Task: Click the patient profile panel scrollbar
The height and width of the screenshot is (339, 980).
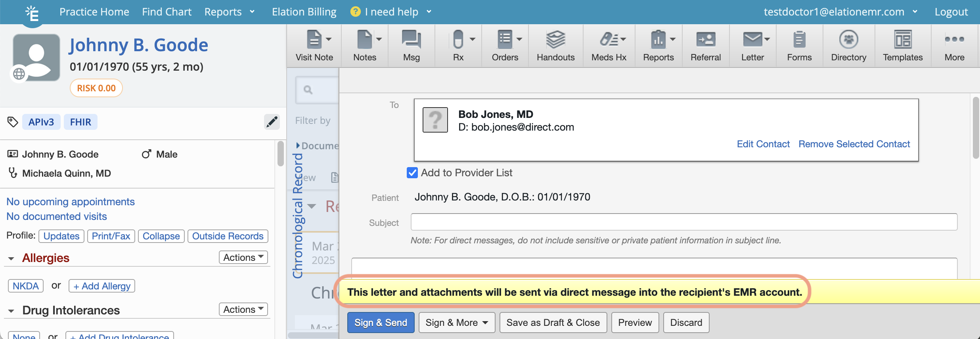Action: tap(281, 154)
